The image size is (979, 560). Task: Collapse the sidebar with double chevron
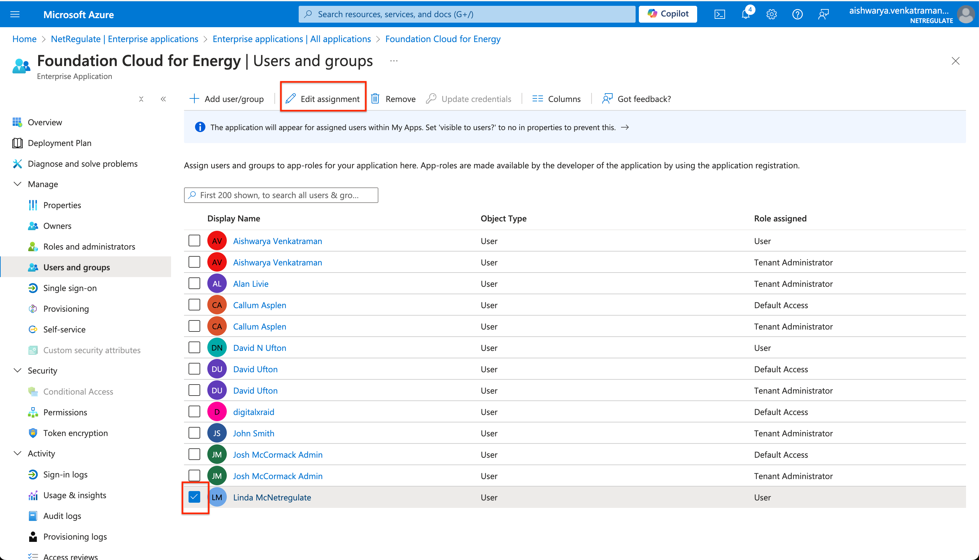click(163, 99)
